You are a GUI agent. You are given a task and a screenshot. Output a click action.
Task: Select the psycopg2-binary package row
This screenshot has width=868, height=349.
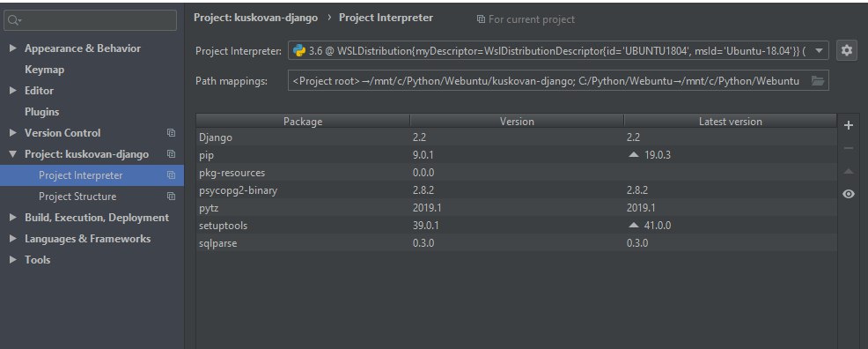point(517,190)
